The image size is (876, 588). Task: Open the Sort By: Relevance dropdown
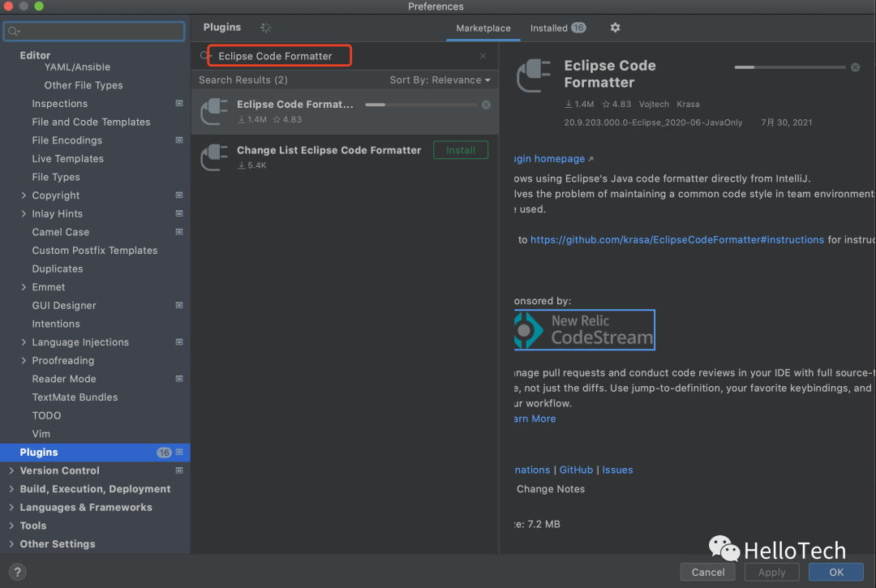440,79
